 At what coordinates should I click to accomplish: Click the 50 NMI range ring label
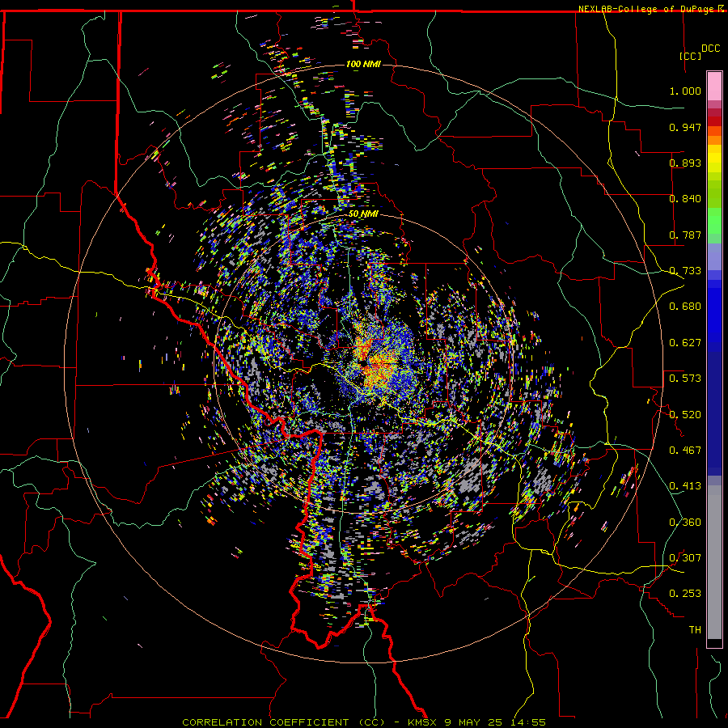[x=363, y=214]
